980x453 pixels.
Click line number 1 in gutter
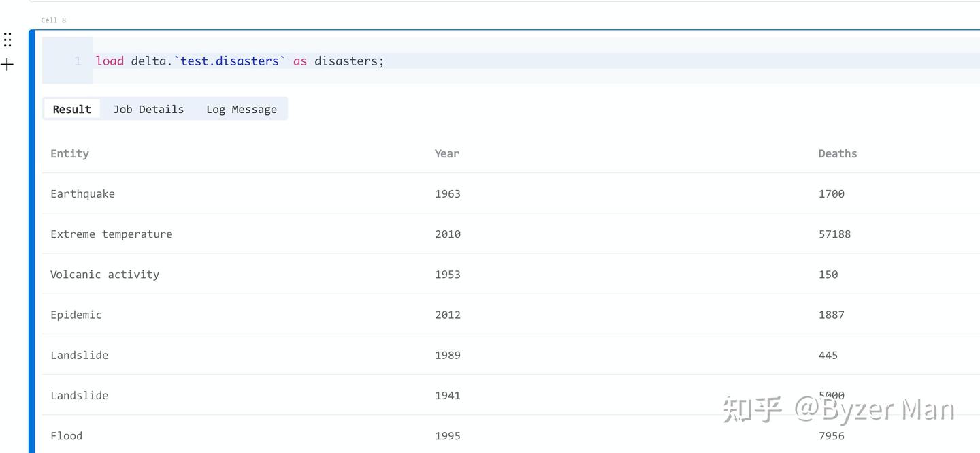[78, 61]
